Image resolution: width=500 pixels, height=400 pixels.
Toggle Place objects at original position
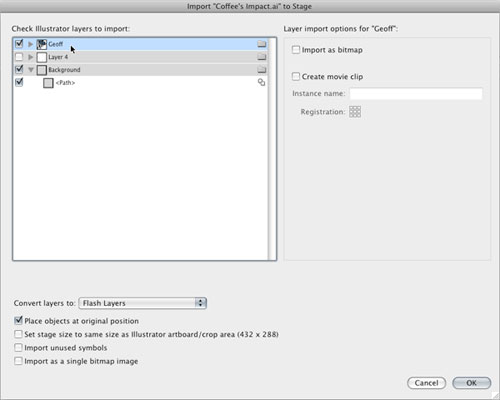pos(18,321)
